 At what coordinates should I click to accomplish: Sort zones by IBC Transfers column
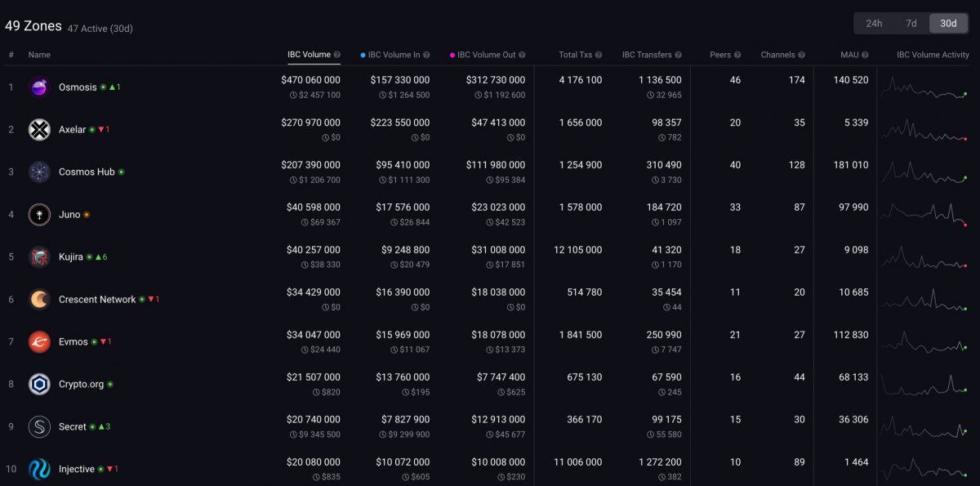tap(645, 55)
